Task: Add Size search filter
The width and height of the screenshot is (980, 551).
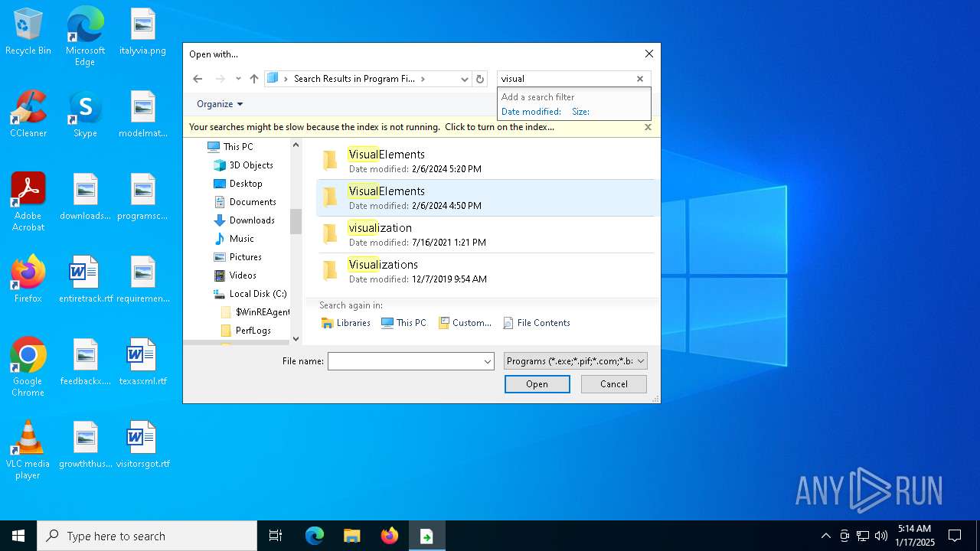Action: 581,112
